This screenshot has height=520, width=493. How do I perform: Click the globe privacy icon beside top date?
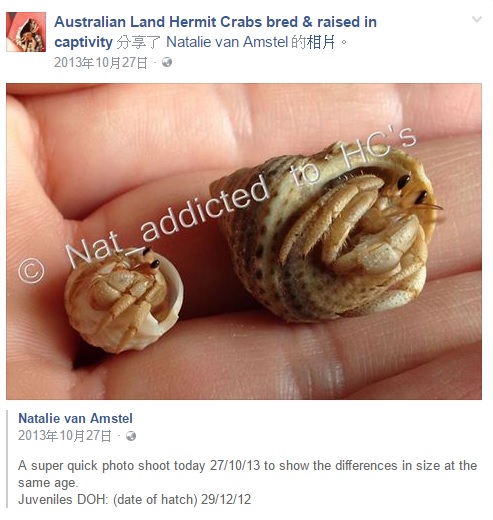click(x=167, y=62)
